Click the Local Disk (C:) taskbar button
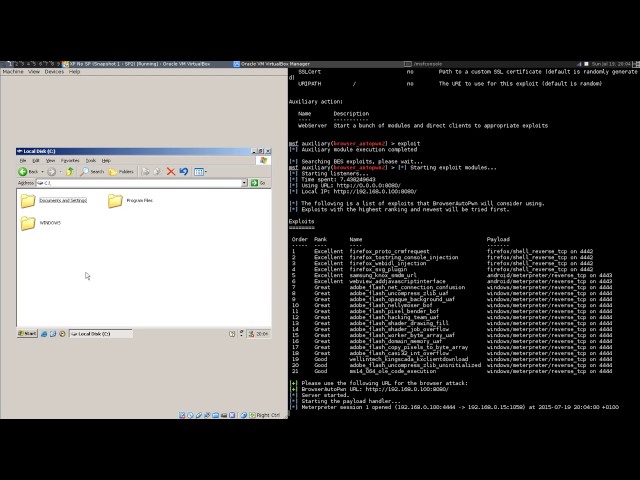The image size is (640, 480). point(100,334)
